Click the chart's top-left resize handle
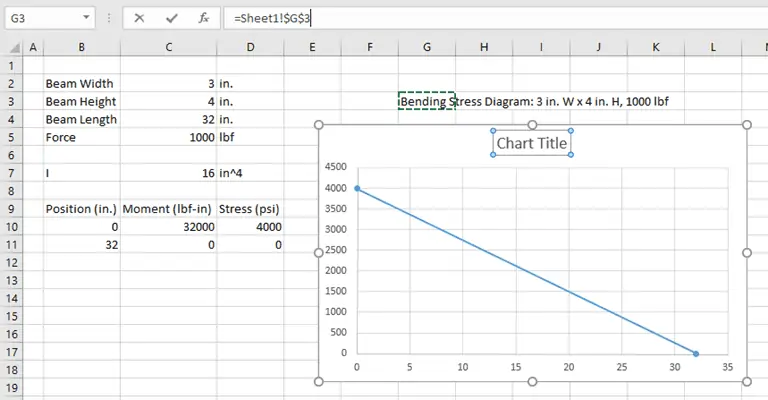 point(319,125)
